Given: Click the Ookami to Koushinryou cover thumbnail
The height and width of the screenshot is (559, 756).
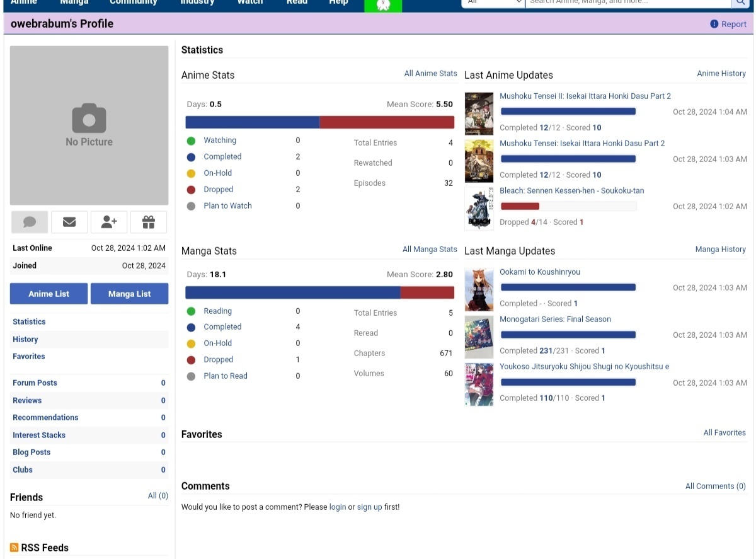Looking at the screenshot, I should [479, 289].
